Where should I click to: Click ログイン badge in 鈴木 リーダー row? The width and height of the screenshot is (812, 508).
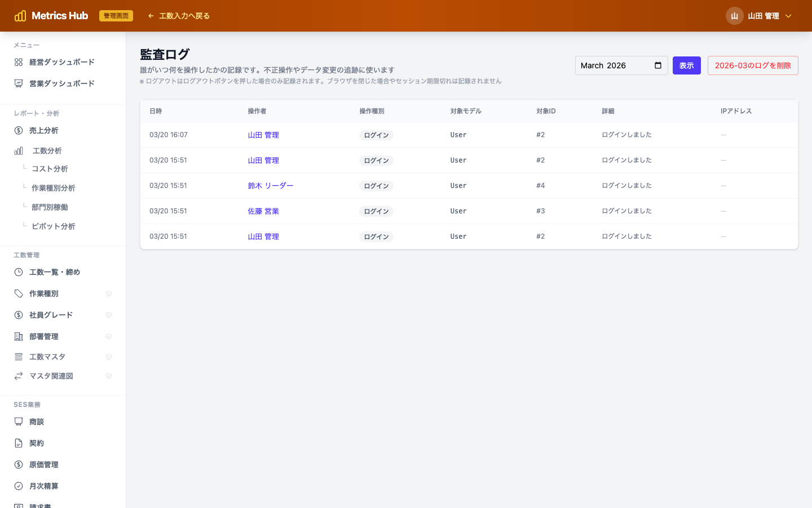pos(376,186)
